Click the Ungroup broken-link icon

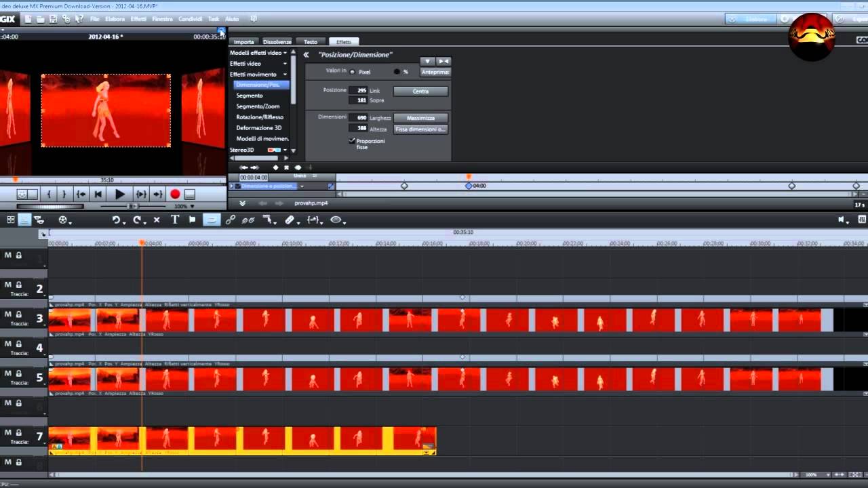248,220
